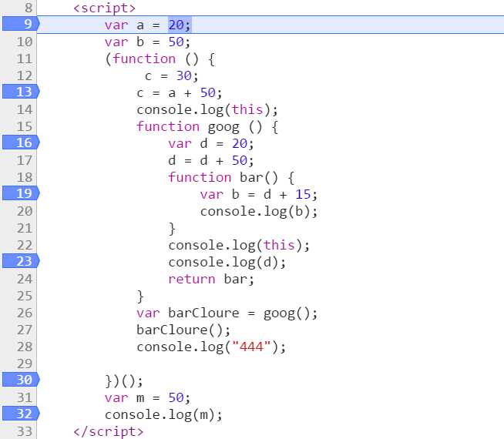Image resolution: width=504 pixels, height=439 pixels.
Task: Remove the breakpoint on line 32
Action: [x=21, y=414]
